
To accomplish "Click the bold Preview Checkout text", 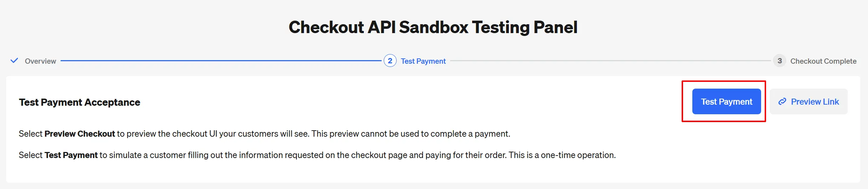I will click(80, 134).
